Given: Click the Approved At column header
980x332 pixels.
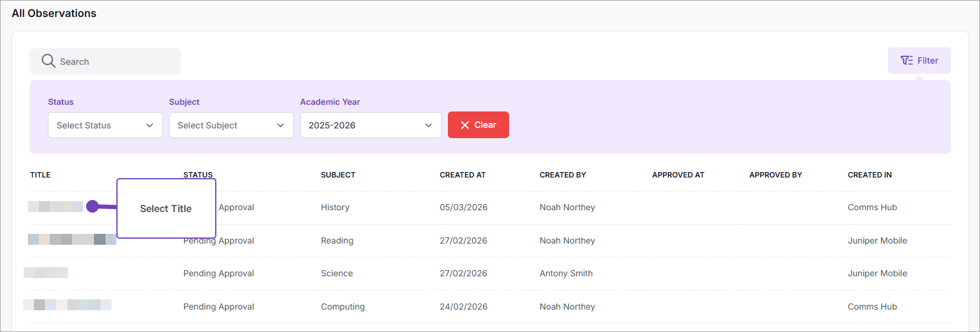Looking at the screenshot, I should [678, 175].
